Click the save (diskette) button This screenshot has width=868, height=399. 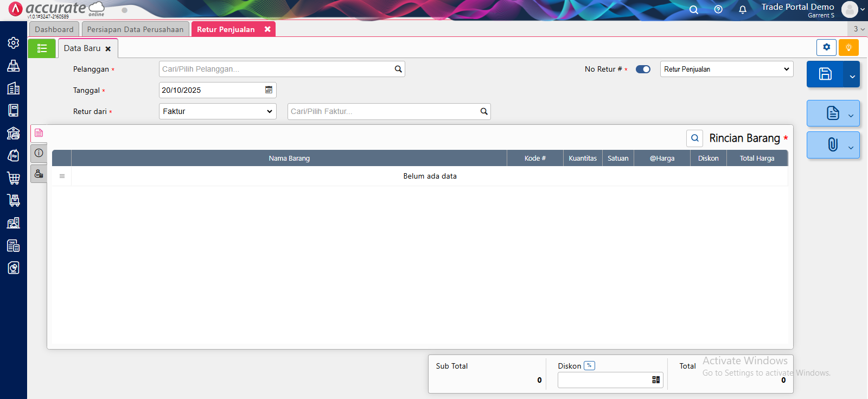(x=825, y=74)
